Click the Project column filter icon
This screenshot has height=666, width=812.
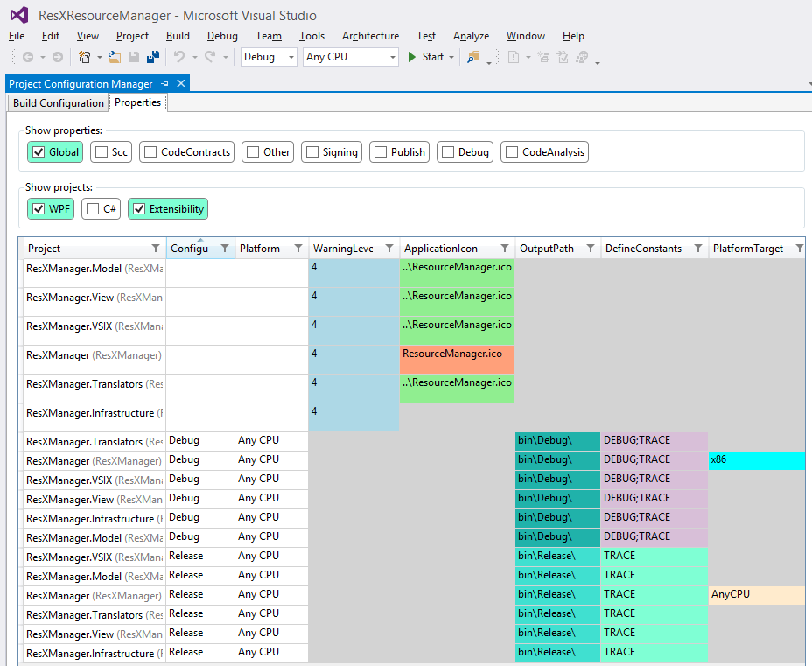click(x=156, y=249)
